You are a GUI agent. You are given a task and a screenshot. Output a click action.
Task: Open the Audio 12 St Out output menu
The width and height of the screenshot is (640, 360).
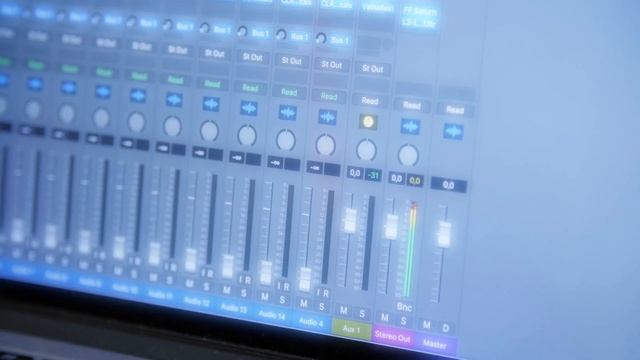coord(214,53)
